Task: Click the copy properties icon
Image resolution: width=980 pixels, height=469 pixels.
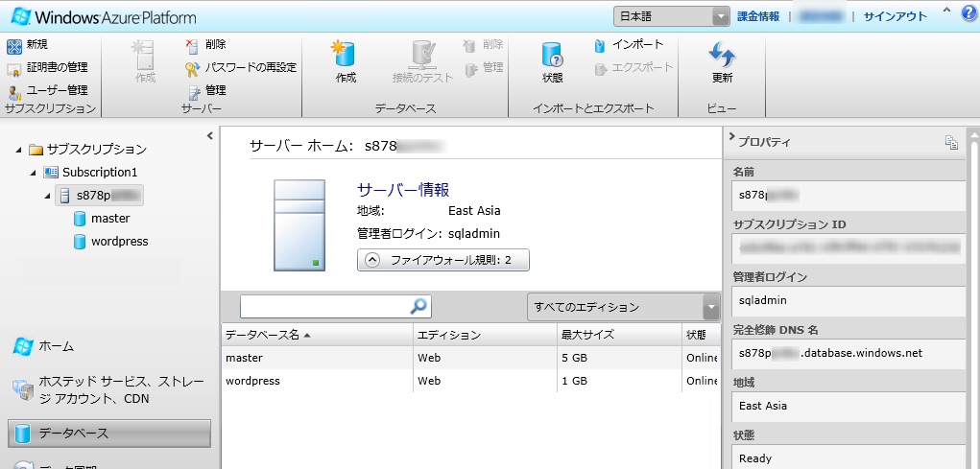Action: (x=951, y=142)
